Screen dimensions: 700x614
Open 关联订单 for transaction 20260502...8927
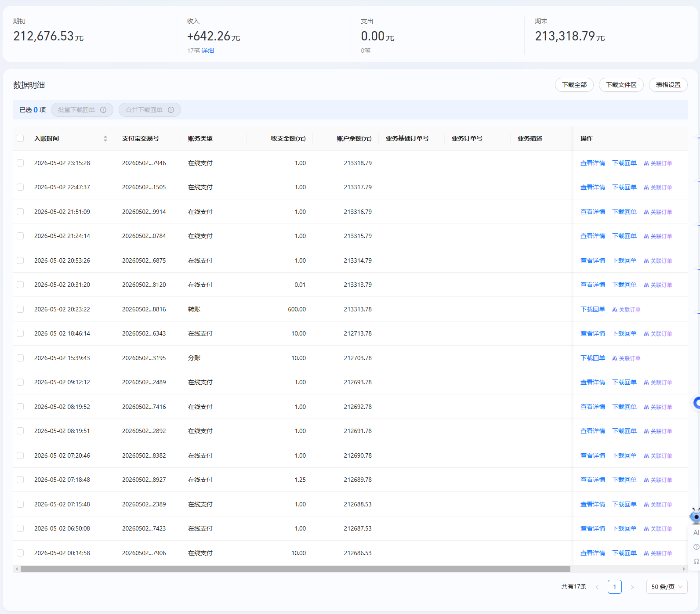coord(658,480)
